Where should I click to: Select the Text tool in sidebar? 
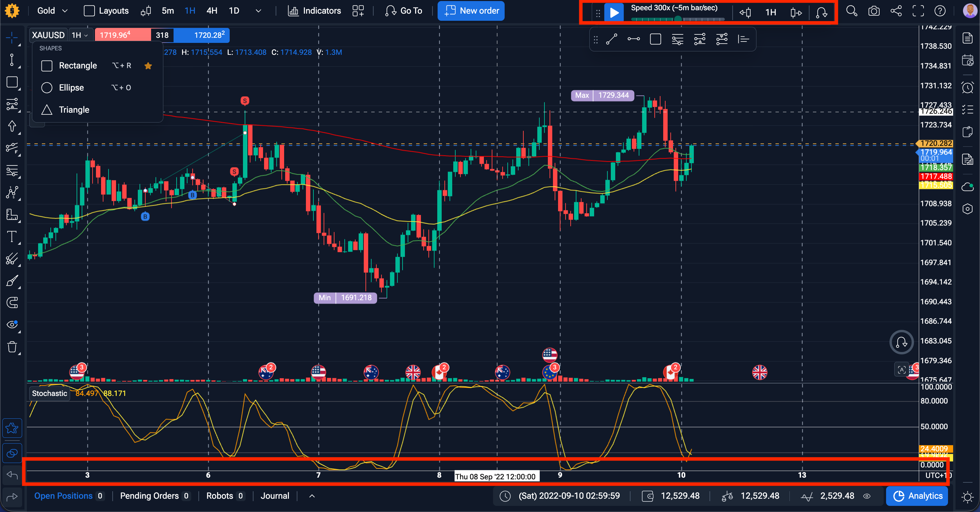tap(12, 237)
